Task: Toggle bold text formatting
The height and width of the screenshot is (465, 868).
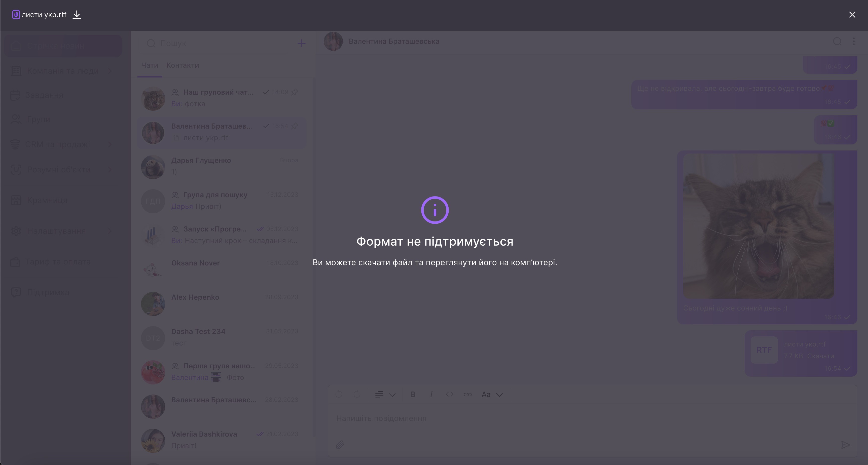Action: [x=413, y=395]
